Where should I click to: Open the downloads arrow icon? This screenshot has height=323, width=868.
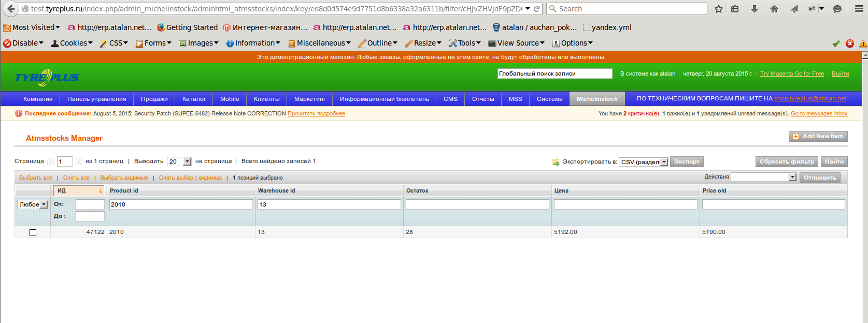pyautogui.click(x=755, y=9)
